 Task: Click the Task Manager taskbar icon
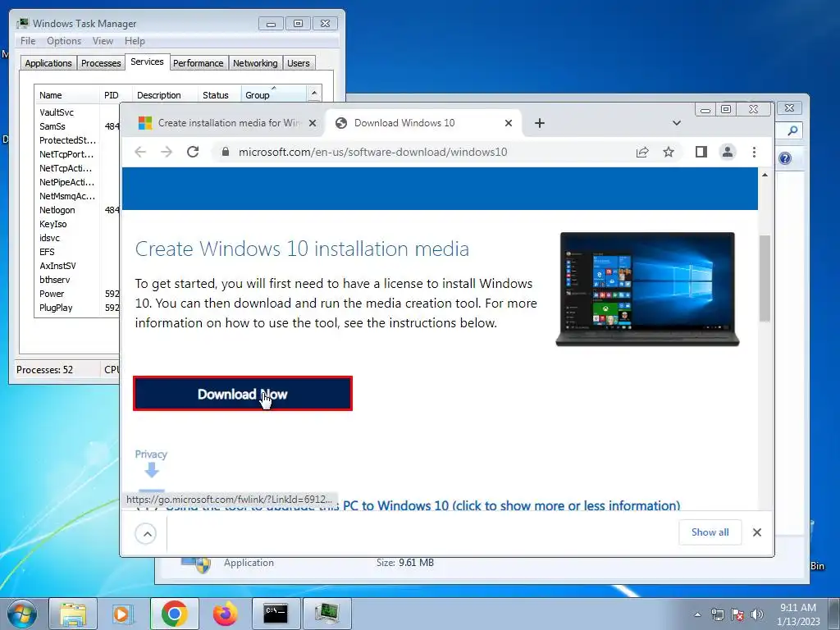click(x=326, y=614)
